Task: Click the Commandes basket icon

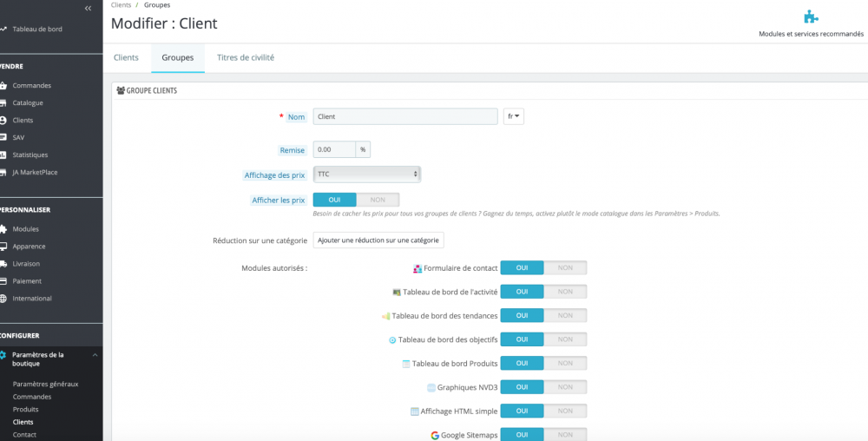Action: (x=3, y=86)
